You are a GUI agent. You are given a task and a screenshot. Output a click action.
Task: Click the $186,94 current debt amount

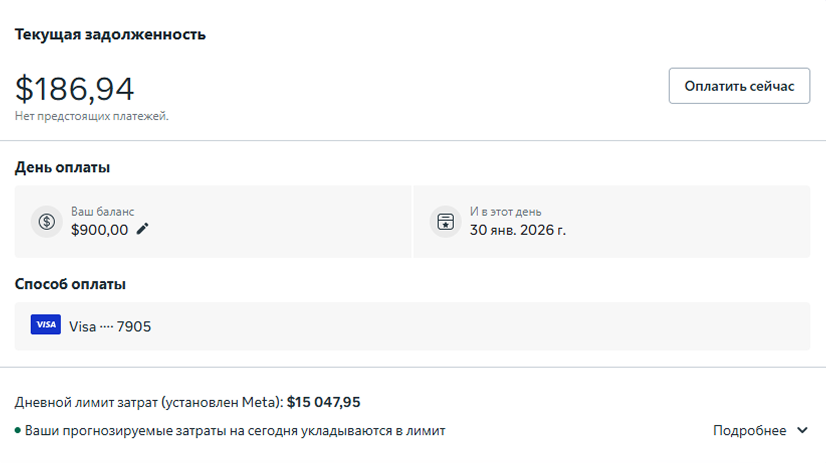(x=74, y=89)
